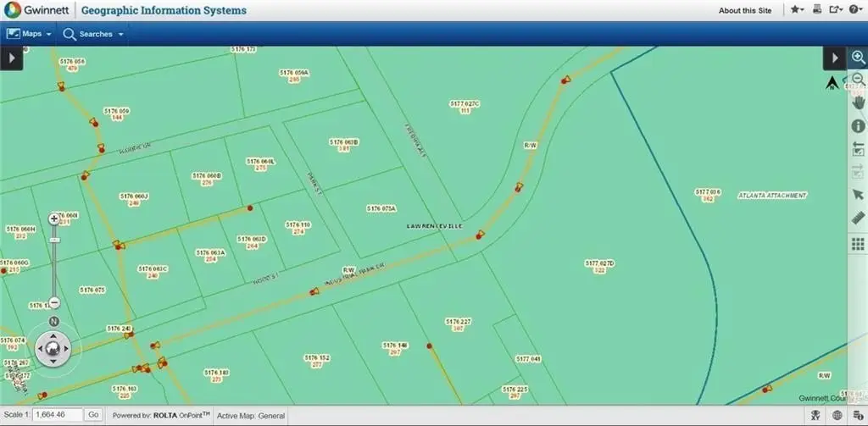
Task: Open the favorites star menu
Action: pos(798,10)
